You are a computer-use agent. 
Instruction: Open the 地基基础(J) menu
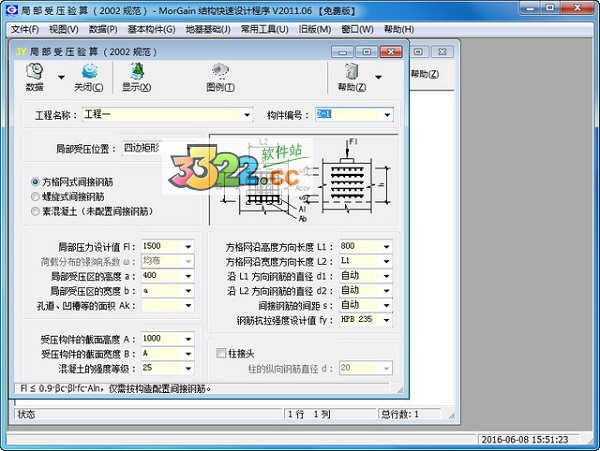point(208,29)
